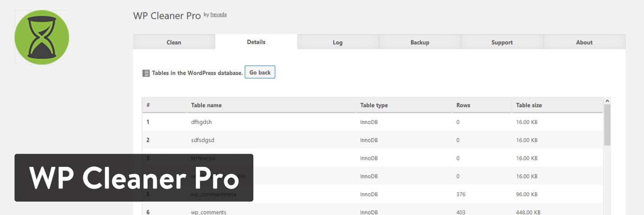Click the row number '6' cell
Image resolution: width=644 pixels, height=215 pixels.
coord(148,212)
